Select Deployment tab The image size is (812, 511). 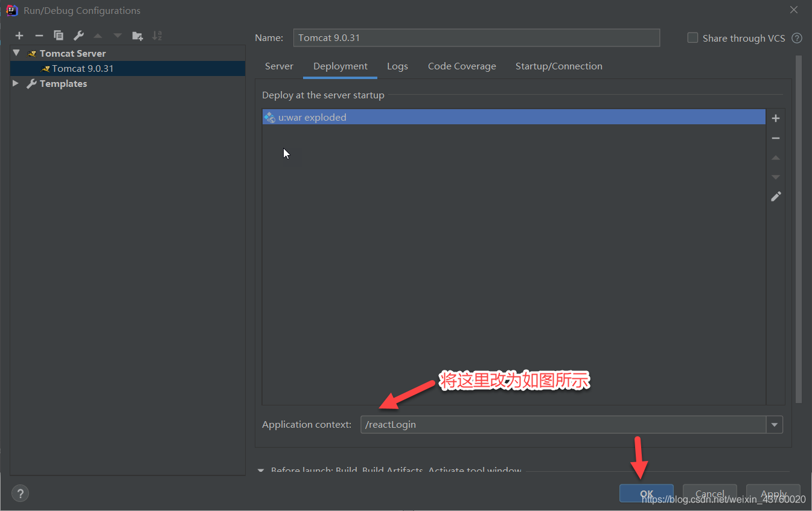(340, 66)
